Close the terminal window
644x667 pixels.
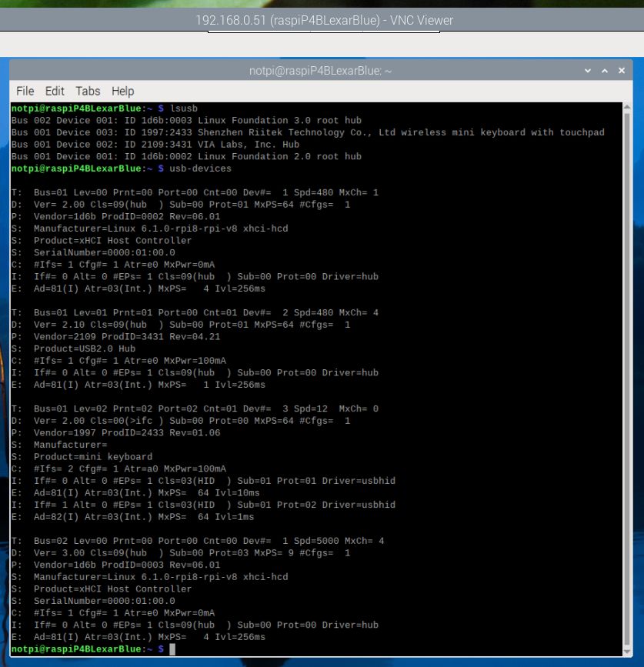622,71
